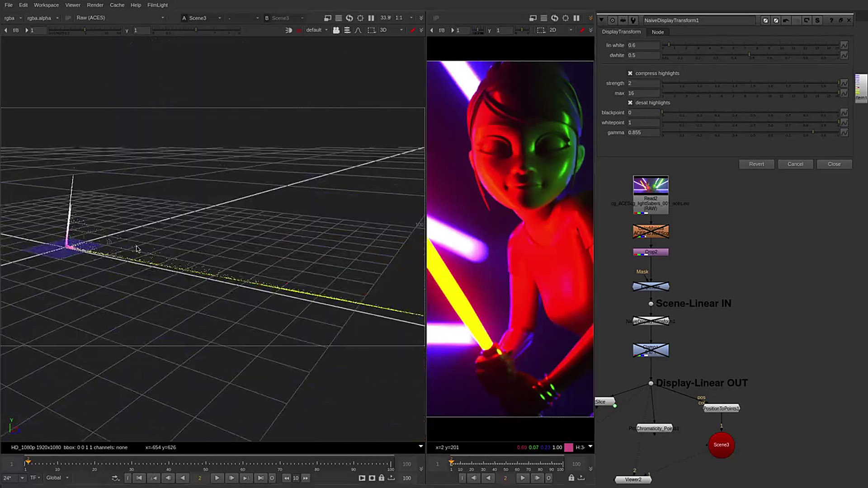This screenshot has width=868, height=488.
Task: Expand Scene3 dropdown selector
Action: point(221,18)
